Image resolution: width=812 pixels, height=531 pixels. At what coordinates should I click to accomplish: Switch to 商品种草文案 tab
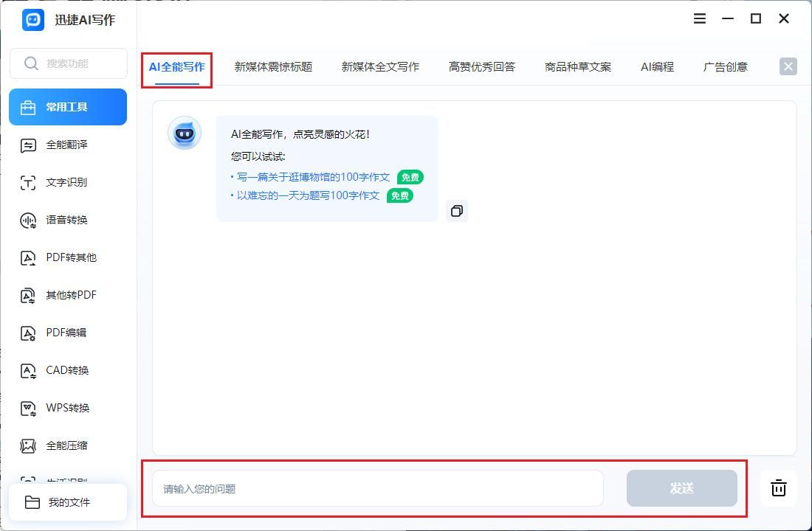(x=578, y=67)
